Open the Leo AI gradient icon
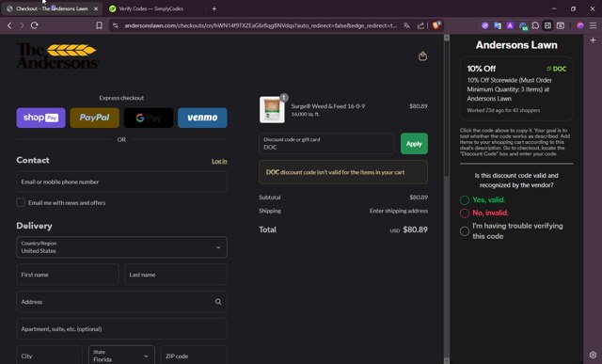 [580, 25]
